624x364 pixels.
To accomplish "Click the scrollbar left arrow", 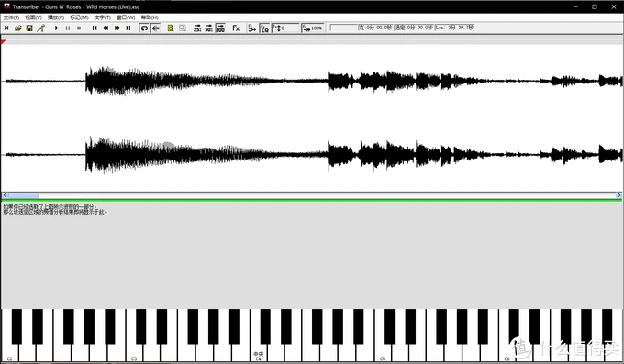I will [x=5, y=195].
